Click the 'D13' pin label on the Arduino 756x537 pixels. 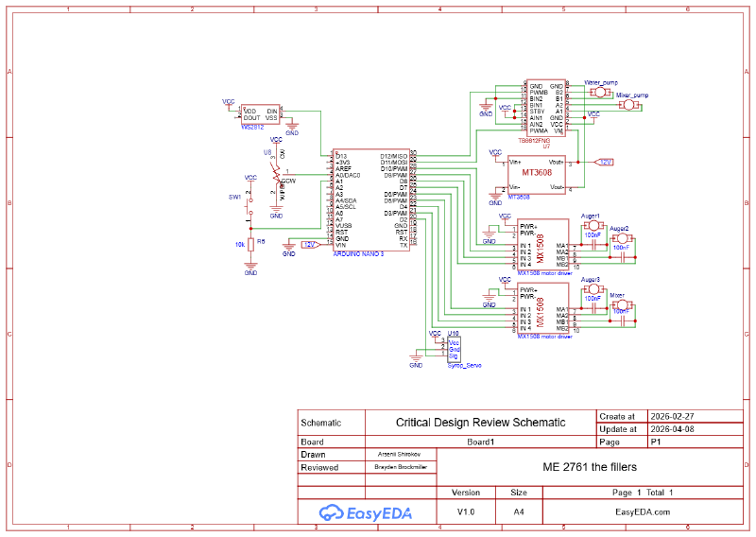pyautogui.click(x=341, y=156)
